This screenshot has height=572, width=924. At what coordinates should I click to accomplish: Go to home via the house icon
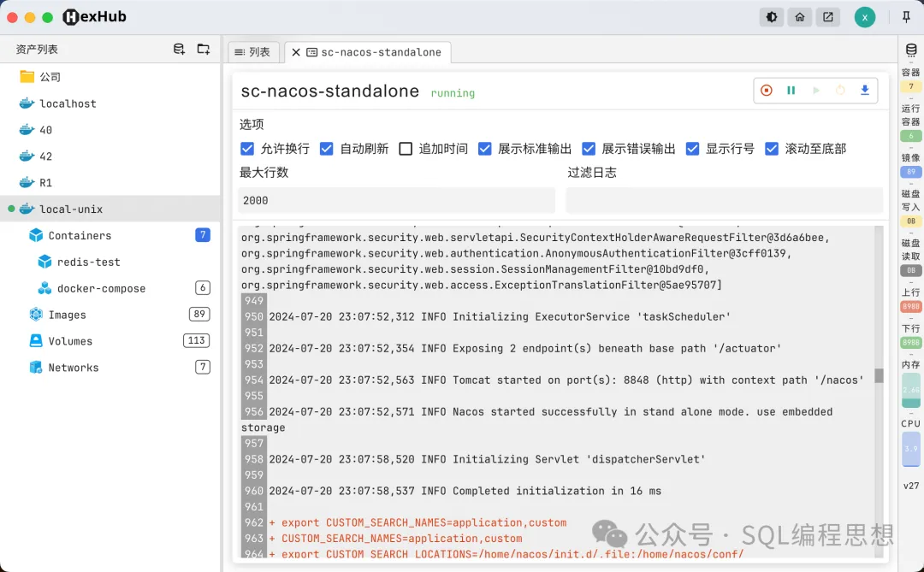click(800, 17)
